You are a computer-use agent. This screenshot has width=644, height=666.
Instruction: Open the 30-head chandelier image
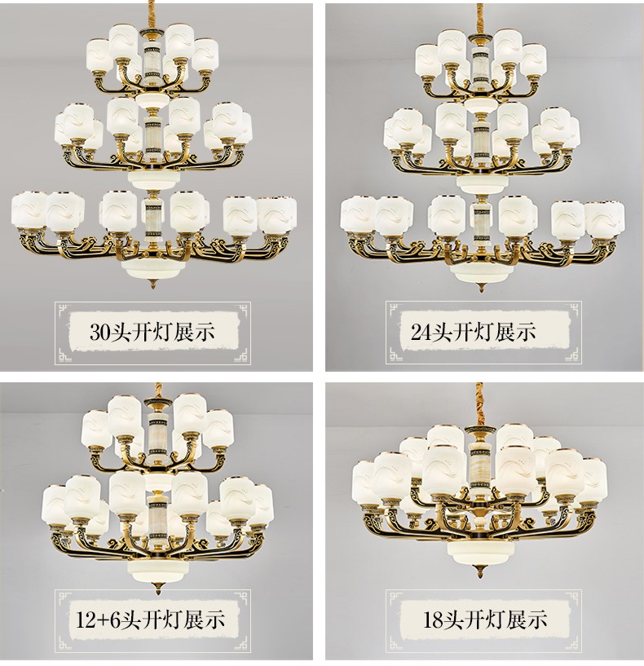(154, 148)
